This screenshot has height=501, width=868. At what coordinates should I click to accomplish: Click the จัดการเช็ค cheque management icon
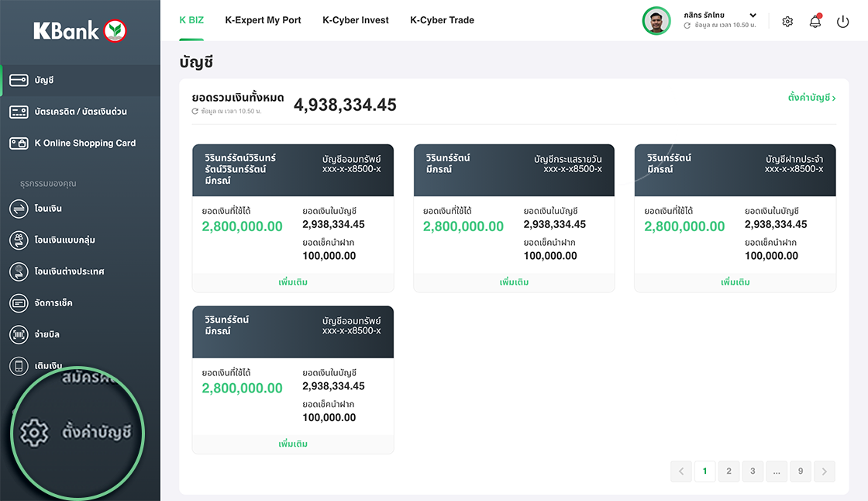pos(19,303)
